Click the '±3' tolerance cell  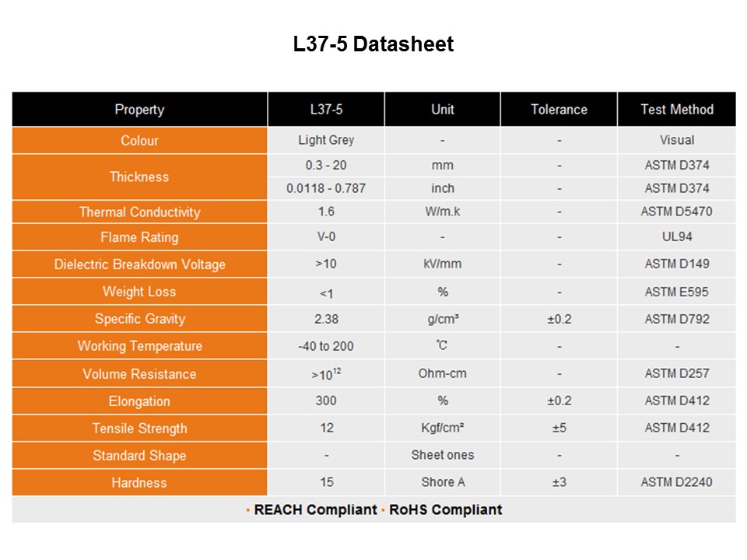coord(559,482)
